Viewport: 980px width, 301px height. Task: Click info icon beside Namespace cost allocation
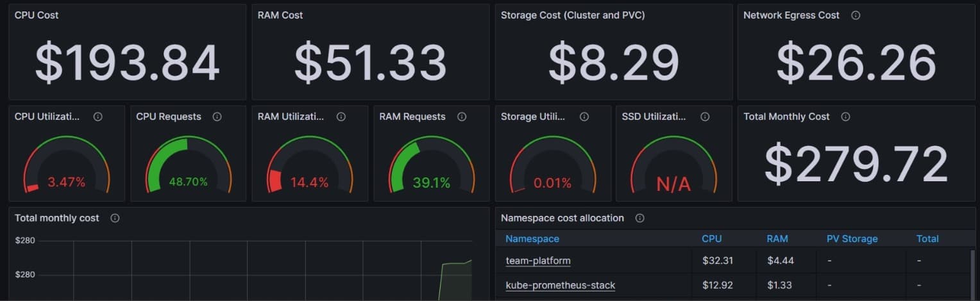point(639,218)
